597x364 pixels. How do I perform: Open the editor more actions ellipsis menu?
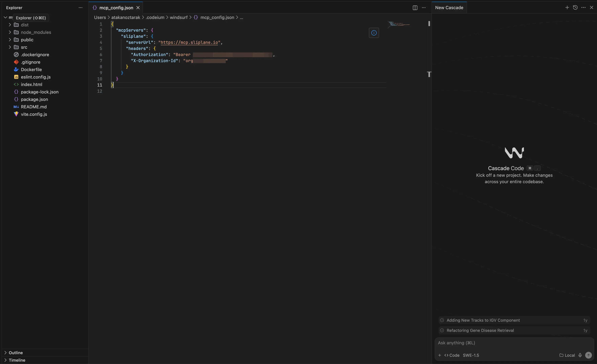click(424, 8)
